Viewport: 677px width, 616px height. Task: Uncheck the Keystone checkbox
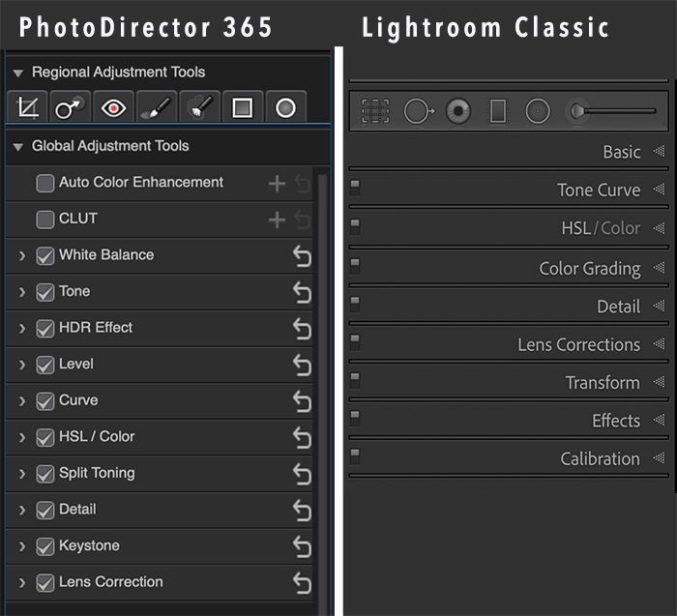45,545
